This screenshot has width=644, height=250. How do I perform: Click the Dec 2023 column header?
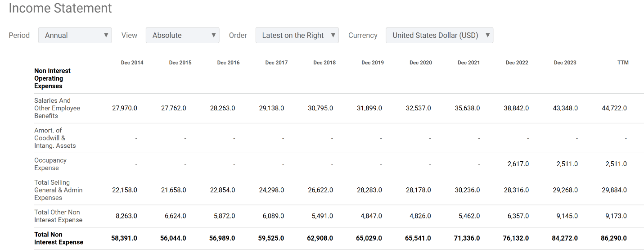[x=565, y=63]
